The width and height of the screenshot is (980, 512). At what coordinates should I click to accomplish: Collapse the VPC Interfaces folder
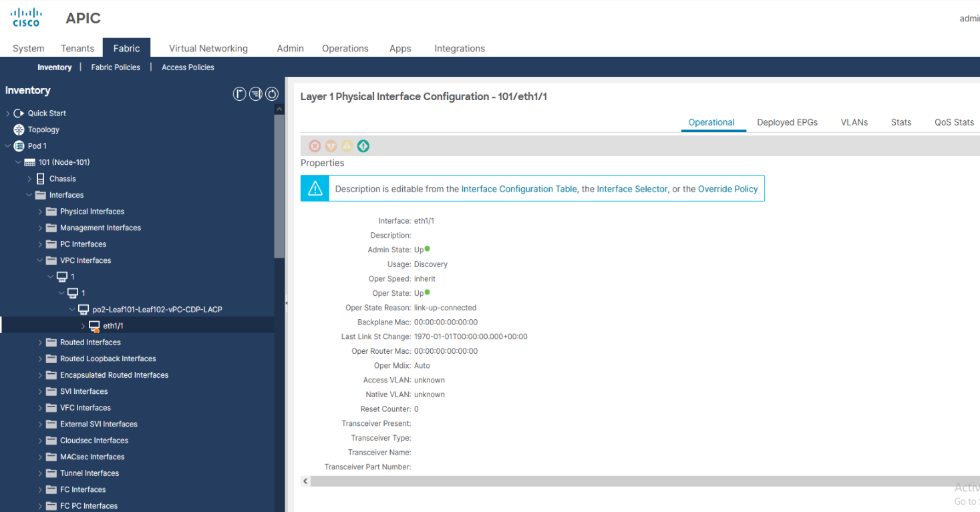point(40,261)
